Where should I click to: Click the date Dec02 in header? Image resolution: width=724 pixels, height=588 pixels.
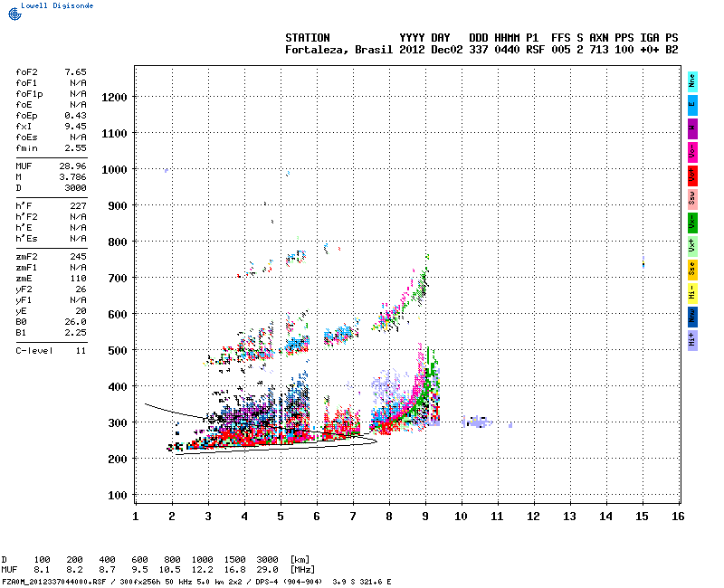point(446,50)
